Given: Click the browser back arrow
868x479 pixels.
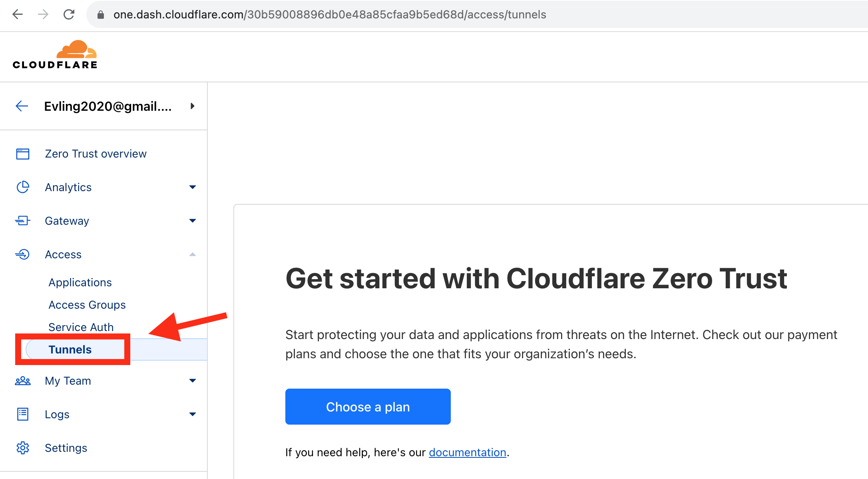Looking at the screenshot, I should tap(18, 14).
